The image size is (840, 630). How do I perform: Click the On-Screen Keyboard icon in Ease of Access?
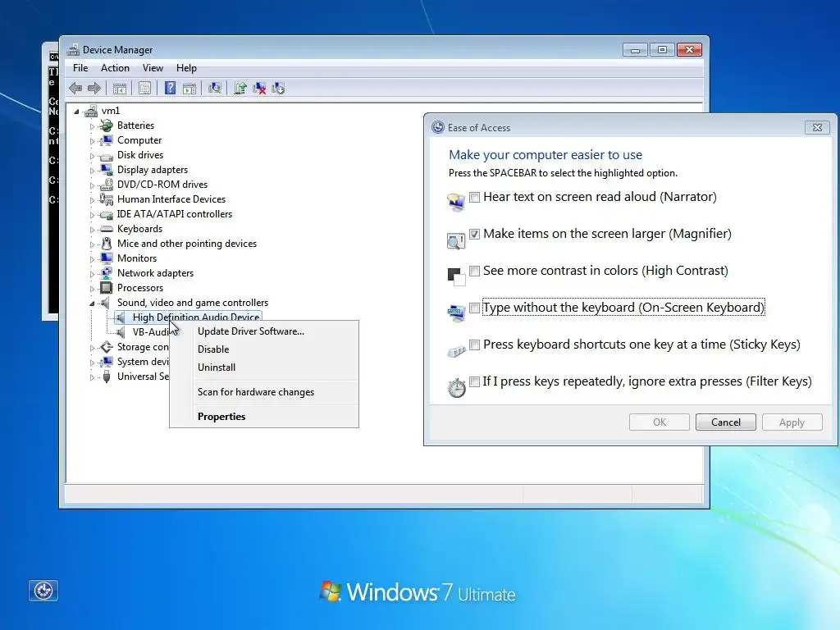pyautogui.click(x=456, y=313)
